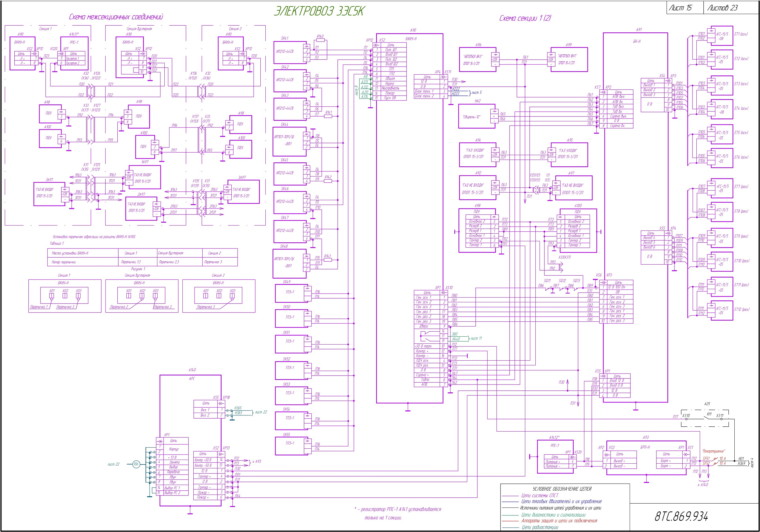Click block label "A14.1.1*"
Image resolution: width=760 pixels, height=532 pixels.
click(74, 34)
